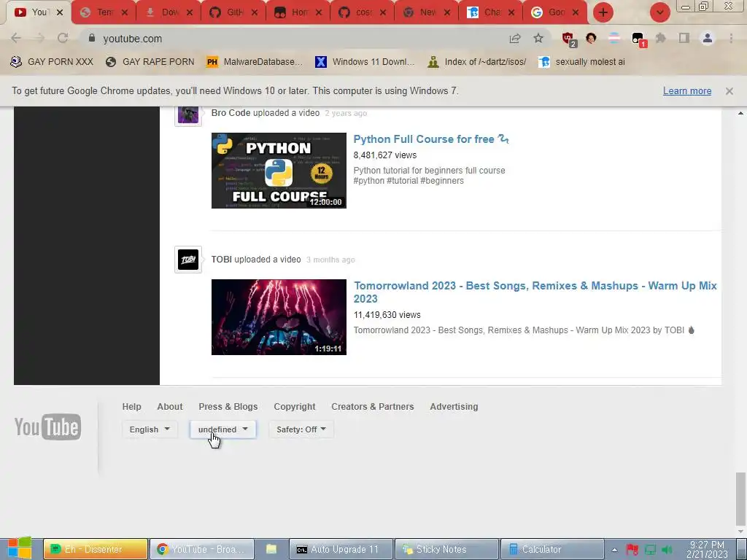Open Python Full Course for free title

(431, 139)
